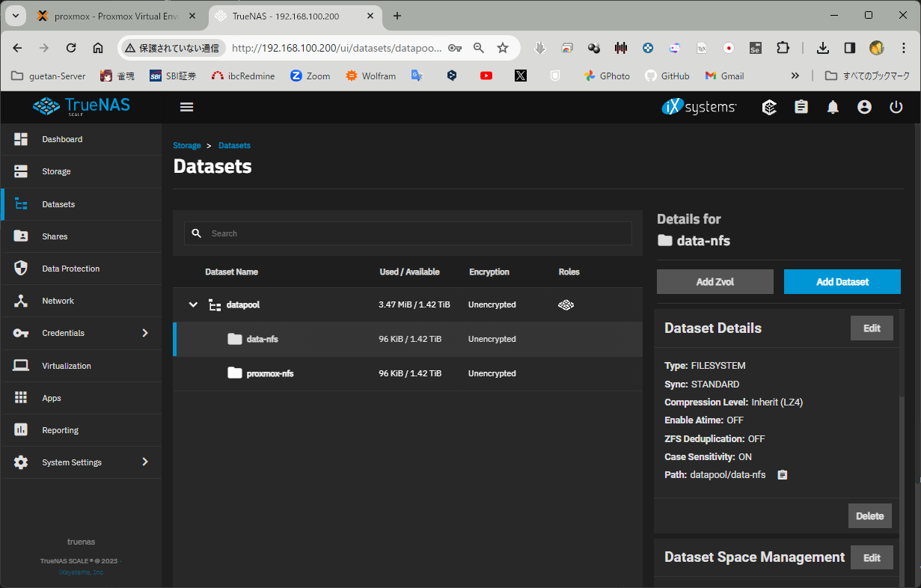The height and width of the screenshot is (588, 921).
Task: Toggle sidebar with hamburger menu icon
Action: [x=187, y=107]
